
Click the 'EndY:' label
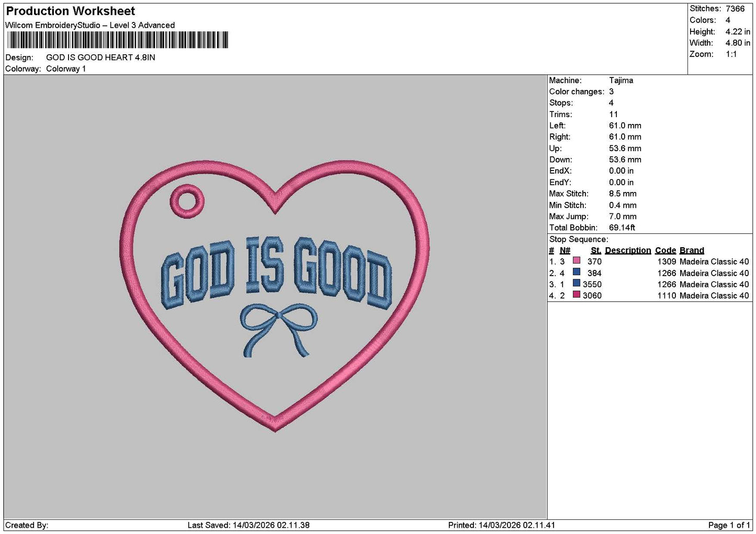pos(560,183)
